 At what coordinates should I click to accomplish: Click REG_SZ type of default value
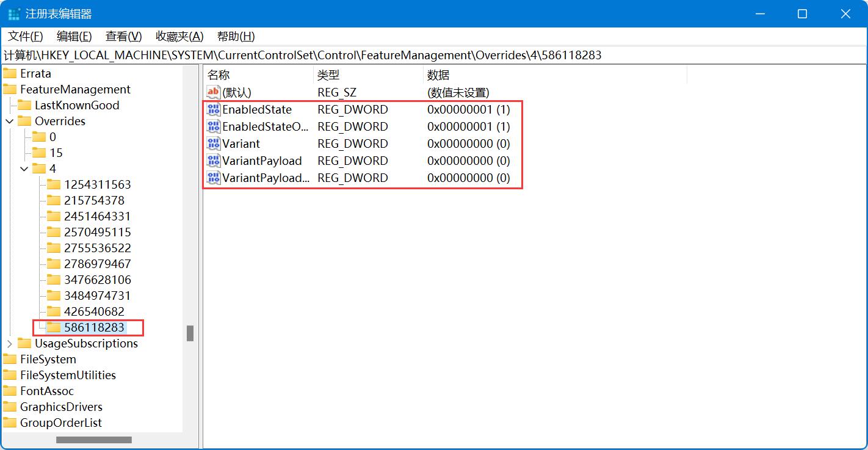(x=337, y=93)
